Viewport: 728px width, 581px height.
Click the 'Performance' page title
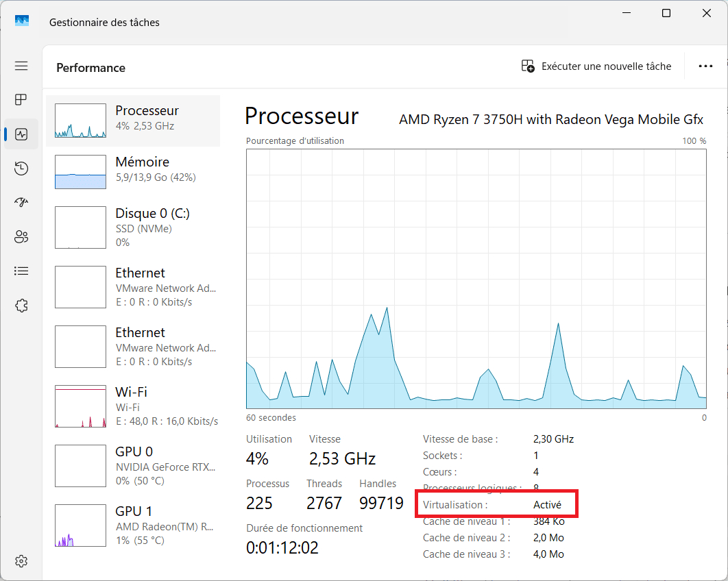tap(90, 68)
